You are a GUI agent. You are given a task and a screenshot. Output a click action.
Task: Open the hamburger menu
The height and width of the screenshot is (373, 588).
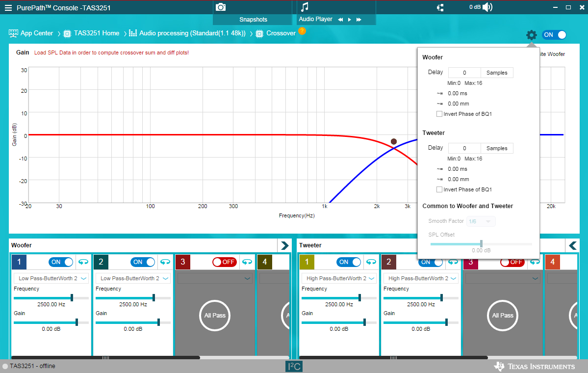pyautogui.click(x=8, y=8)
